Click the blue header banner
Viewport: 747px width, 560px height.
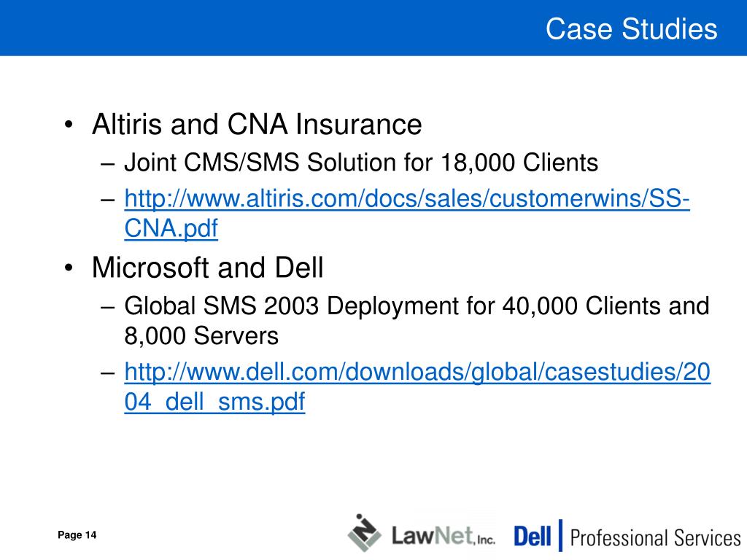coord(373,28)
